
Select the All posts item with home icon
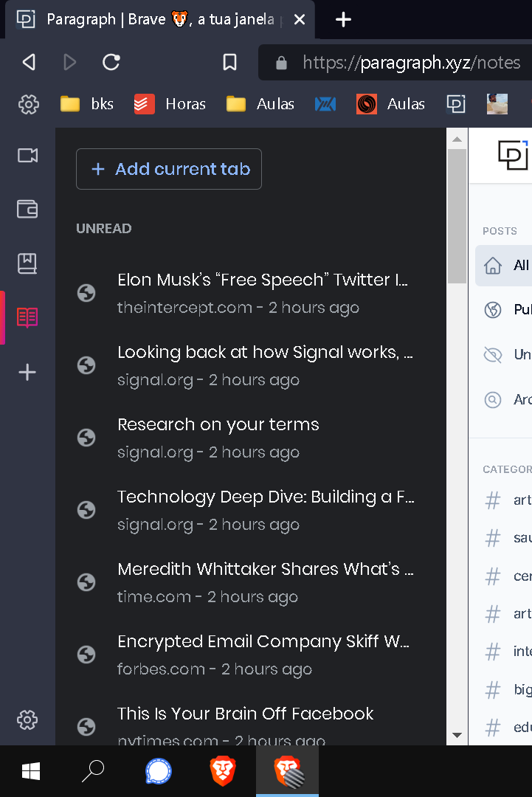coord(504,266)
